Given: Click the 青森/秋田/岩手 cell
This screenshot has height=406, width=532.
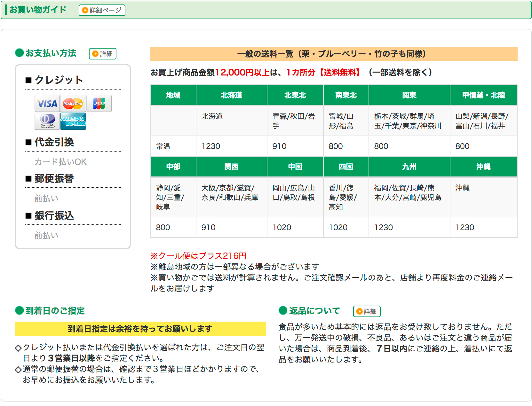Looking at the screenshot, I should pos(295,121).
